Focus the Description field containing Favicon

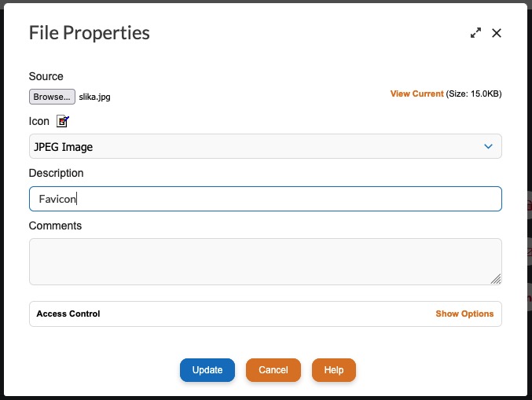click(x=266, y=199)
